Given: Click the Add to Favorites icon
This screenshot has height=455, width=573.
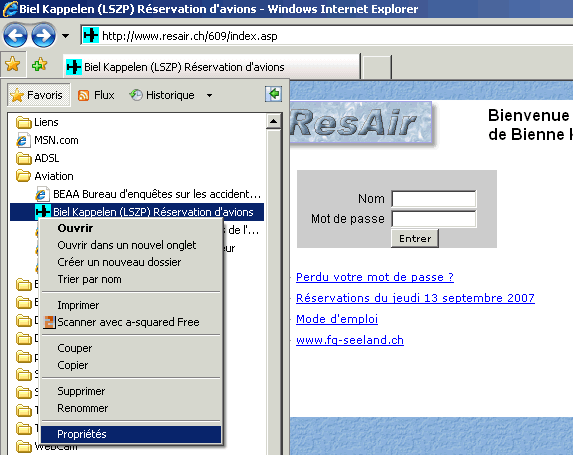Looking at the screenshot, I should tap(39, 65).
